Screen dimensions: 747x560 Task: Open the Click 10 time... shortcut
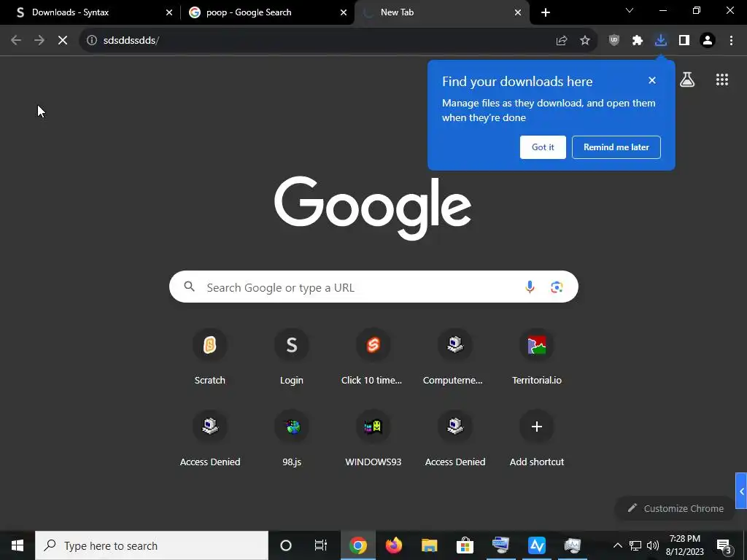(x=373, y=356)
